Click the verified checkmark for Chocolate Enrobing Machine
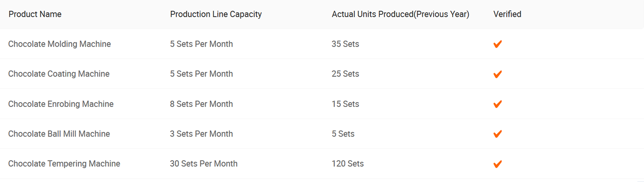644x182 pixels. 497,104
